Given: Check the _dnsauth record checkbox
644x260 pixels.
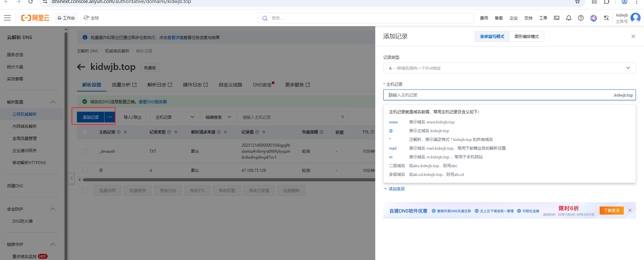Looking at the screenshot, I should pos(85,151).
